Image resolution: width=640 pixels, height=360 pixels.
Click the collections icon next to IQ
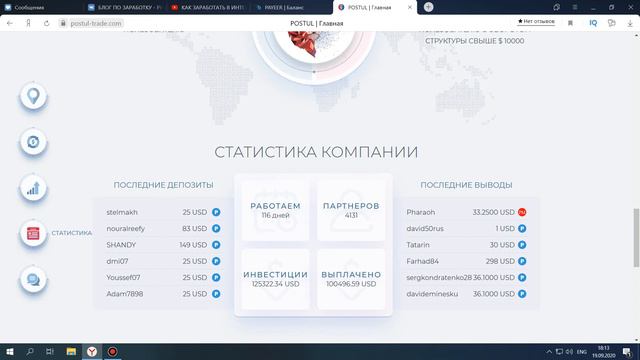(x=611, y=23)
